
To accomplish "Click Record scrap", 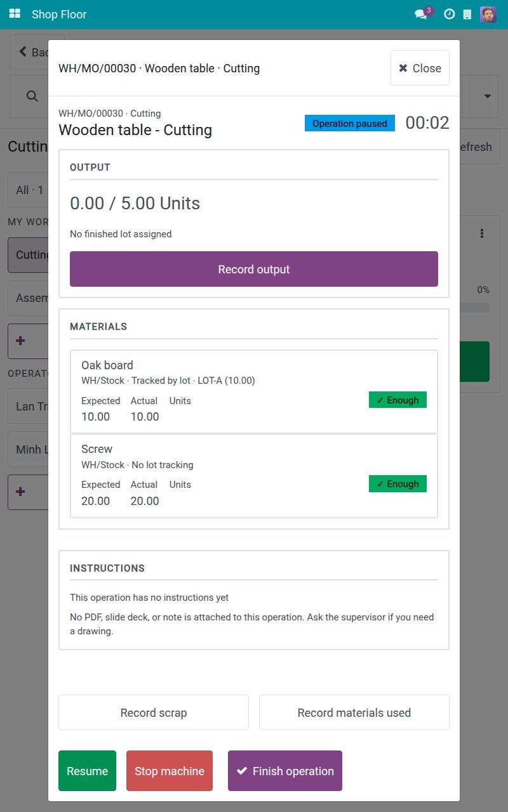I will pos(154,712).
